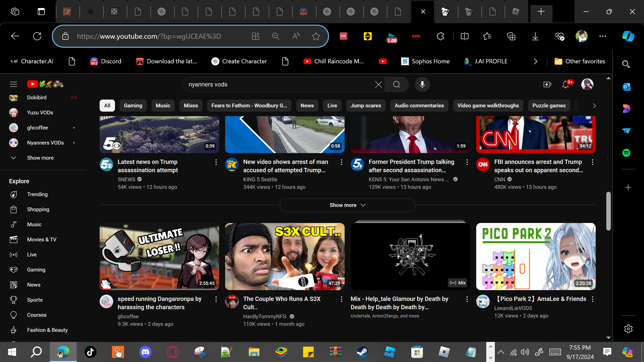Open the YouTube hamburger guide menu
The image size is (644, 362).
[x=14, y=84]
